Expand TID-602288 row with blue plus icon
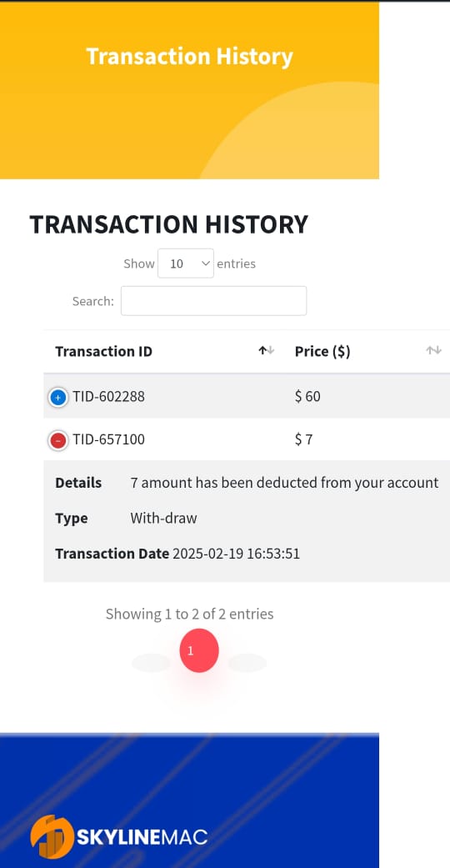 point(58,398)
